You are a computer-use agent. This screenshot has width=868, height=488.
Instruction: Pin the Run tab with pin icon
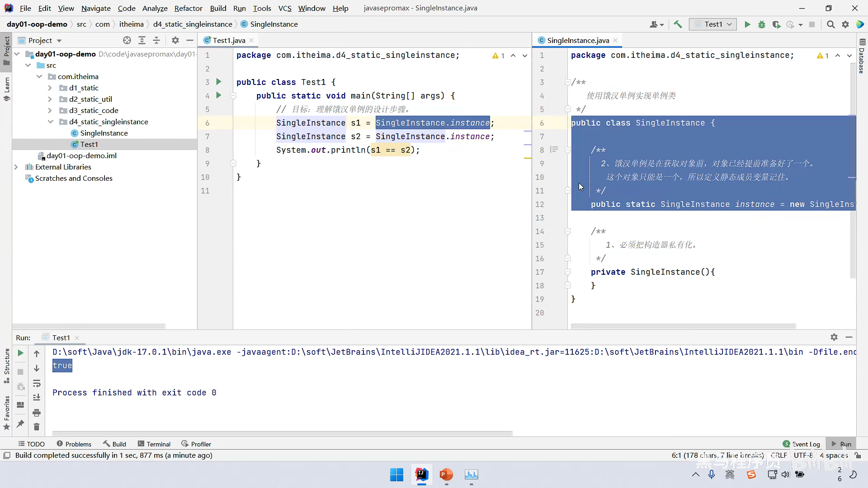pyautogui.click(x=20, y=423)
